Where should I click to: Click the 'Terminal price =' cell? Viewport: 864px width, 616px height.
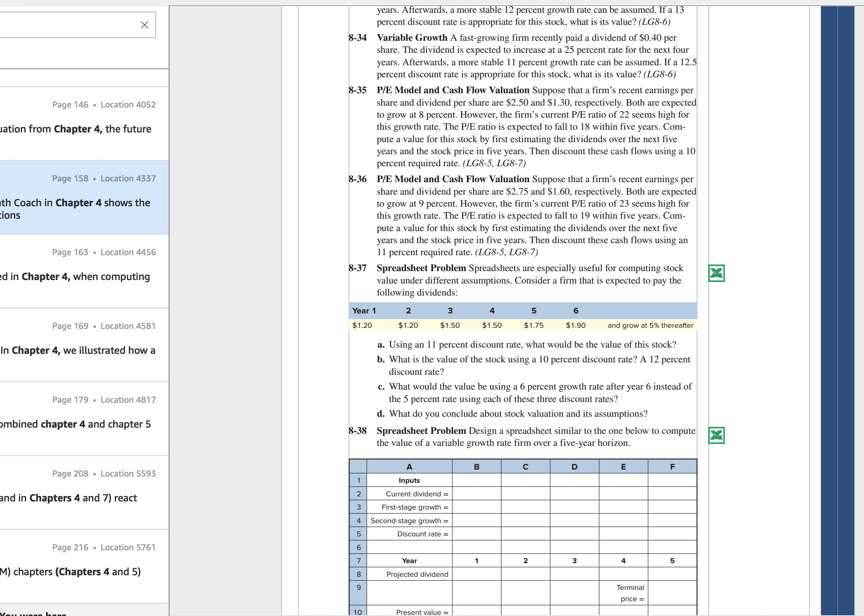pyautogui.click(x=624, y=593)
